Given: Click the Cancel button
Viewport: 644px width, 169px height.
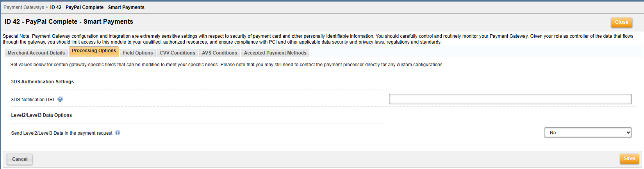Looking at the screenshot, I should coord(20,159).
